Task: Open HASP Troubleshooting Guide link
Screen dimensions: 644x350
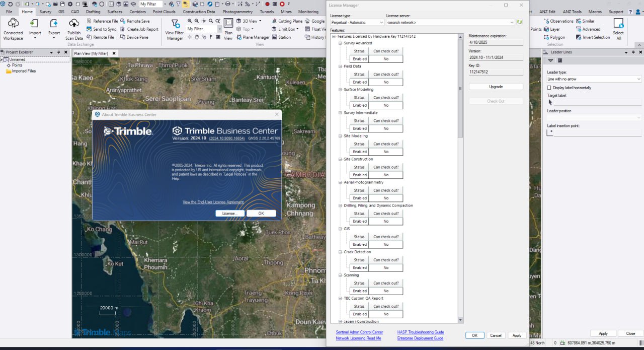Action: tap(421, 332)
